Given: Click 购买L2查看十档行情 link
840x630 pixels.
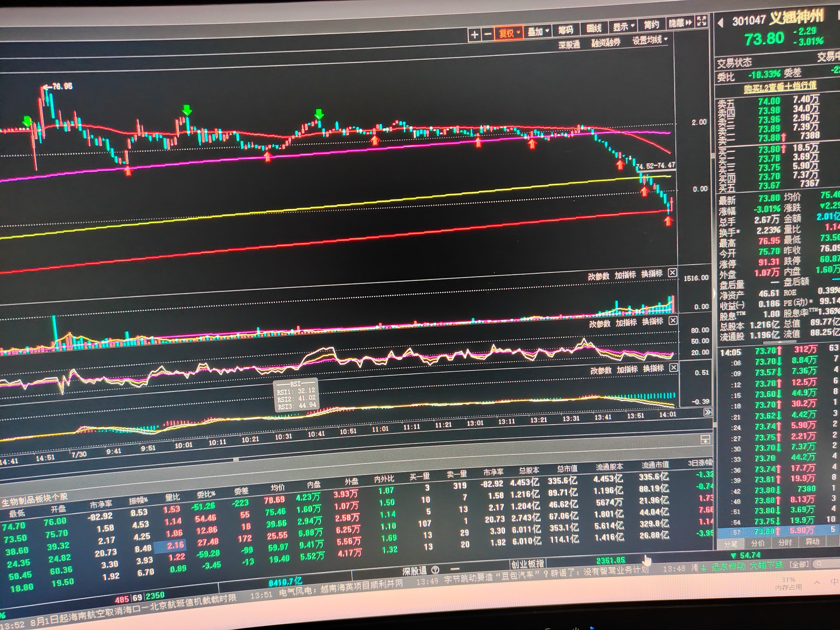Looking at the screenshot, I should [780, 87].
